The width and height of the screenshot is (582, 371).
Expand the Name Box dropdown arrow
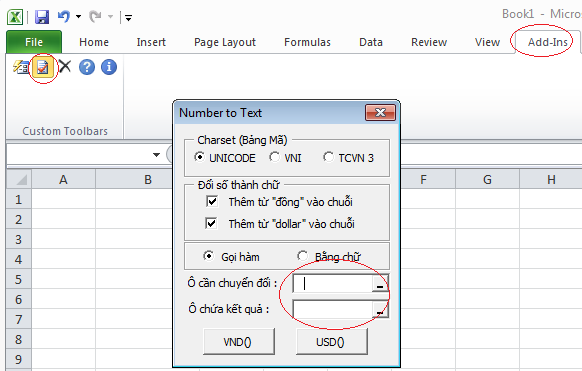[156, 155]
